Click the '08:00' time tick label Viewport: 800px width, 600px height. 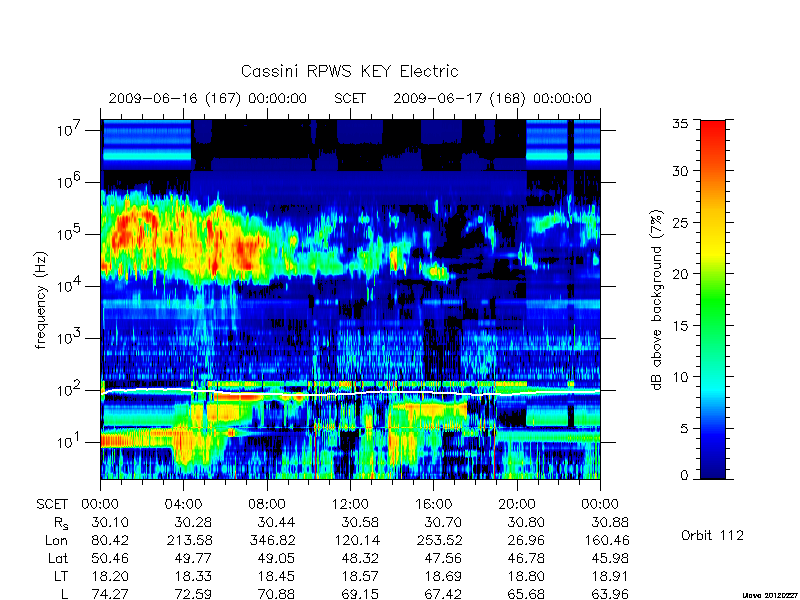point(267,505)
